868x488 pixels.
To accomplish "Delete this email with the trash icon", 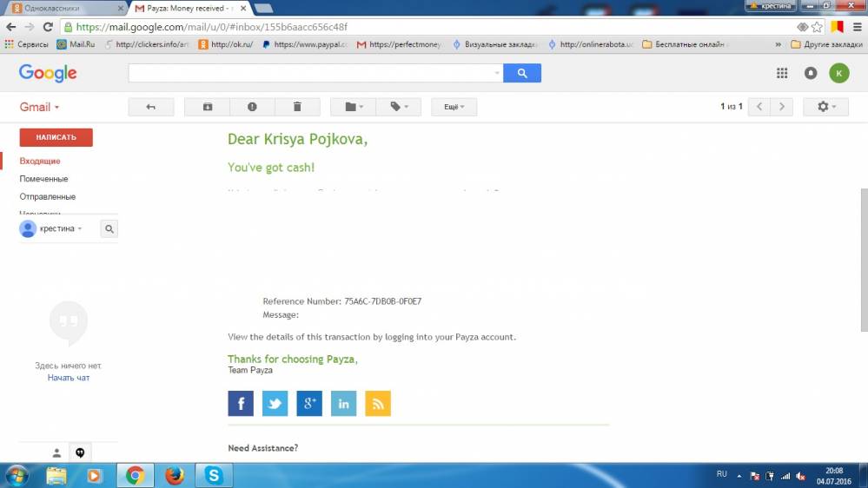I will 297,107.
